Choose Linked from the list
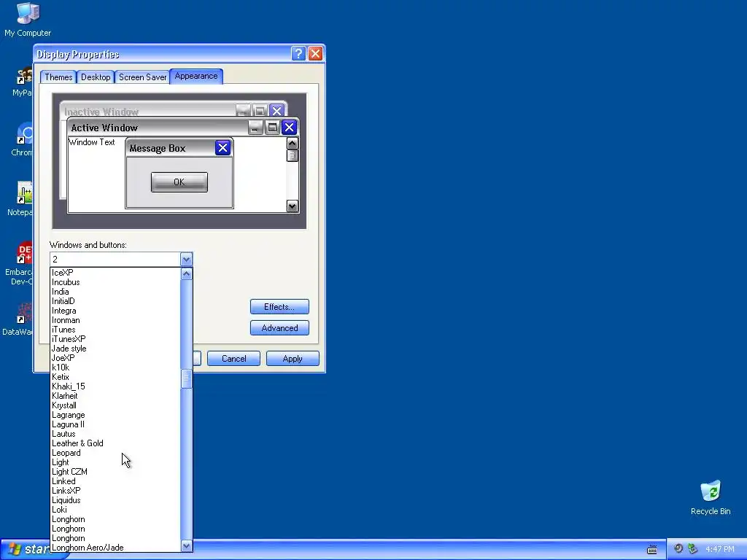 (x=115, y=481)
